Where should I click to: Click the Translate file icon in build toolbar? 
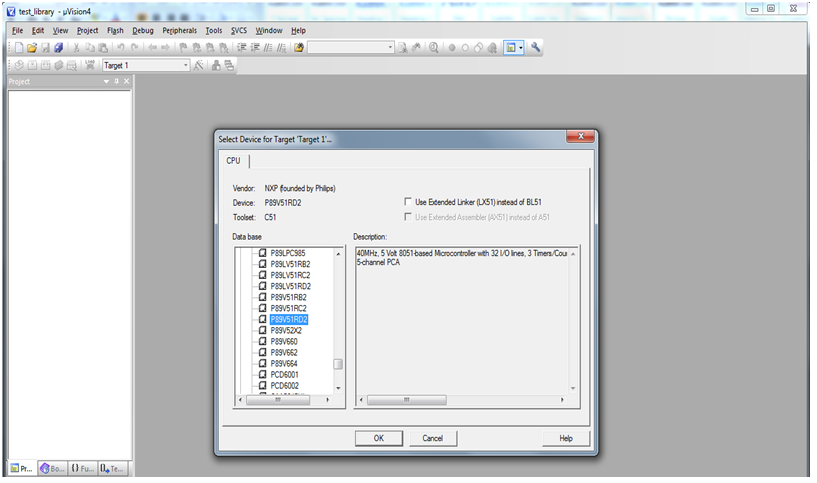19,65
